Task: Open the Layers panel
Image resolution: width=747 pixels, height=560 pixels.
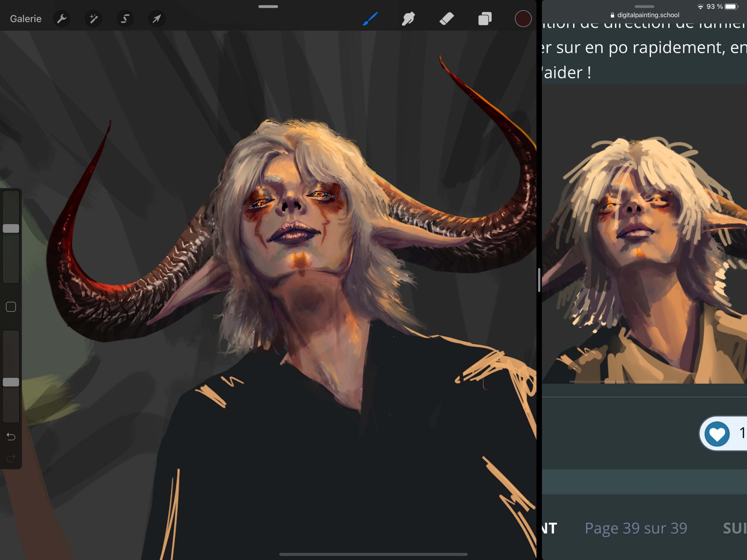Action: pos(485,19)
